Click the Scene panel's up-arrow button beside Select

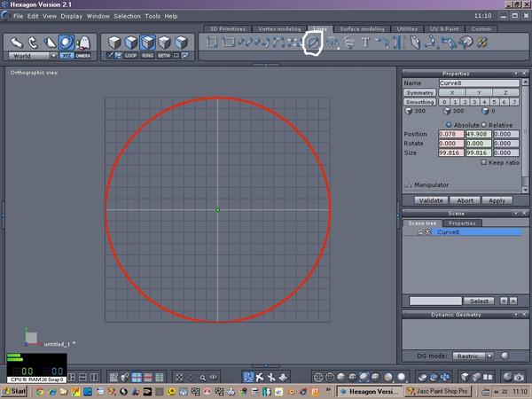513,301
